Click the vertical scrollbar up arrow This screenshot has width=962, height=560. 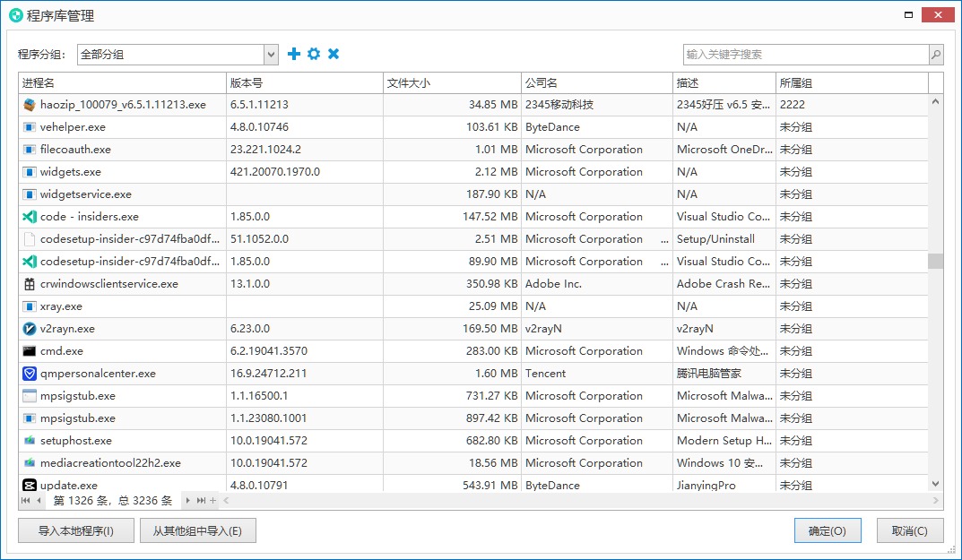935,102
